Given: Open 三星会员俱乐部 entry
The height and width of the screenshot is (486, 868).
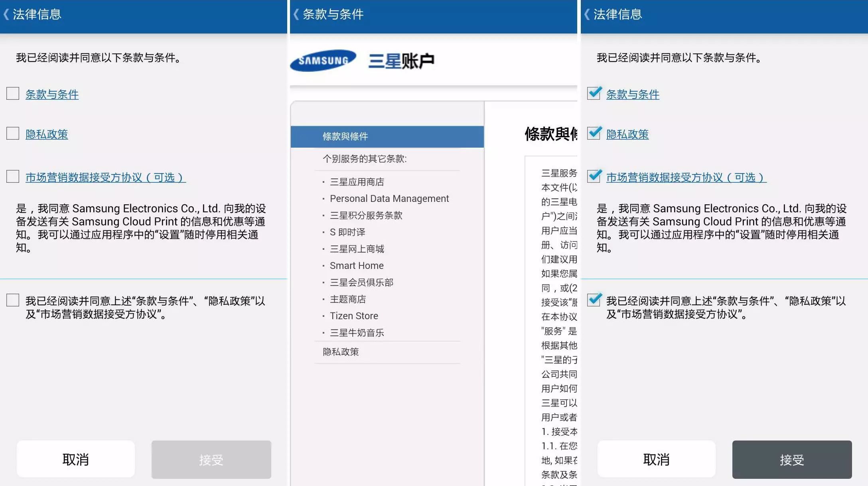Looking at the screenshot, I should pos(361,283).
